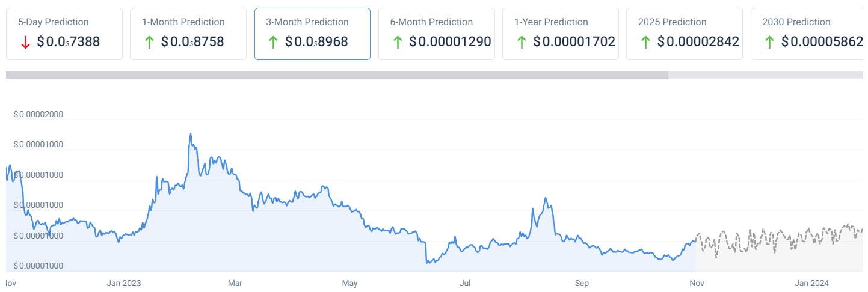Click the green arrow on 2025 Prediction
868x292 pixels.
[x=645, y=42]
